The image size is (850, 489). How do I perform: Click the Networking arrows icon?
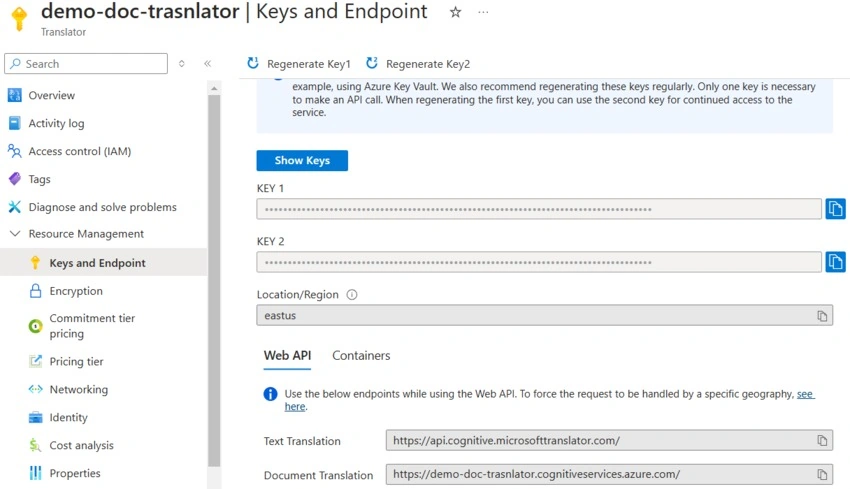click(x=35, y=389)
